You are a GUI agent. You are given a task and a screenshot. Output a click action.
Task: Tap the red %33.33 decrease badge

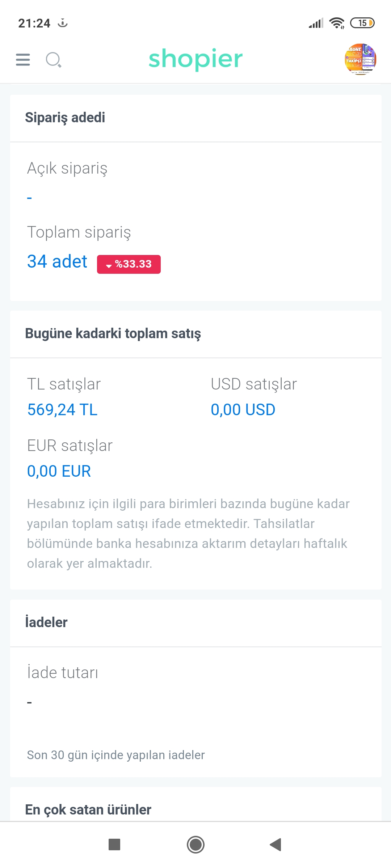(129, 264)
